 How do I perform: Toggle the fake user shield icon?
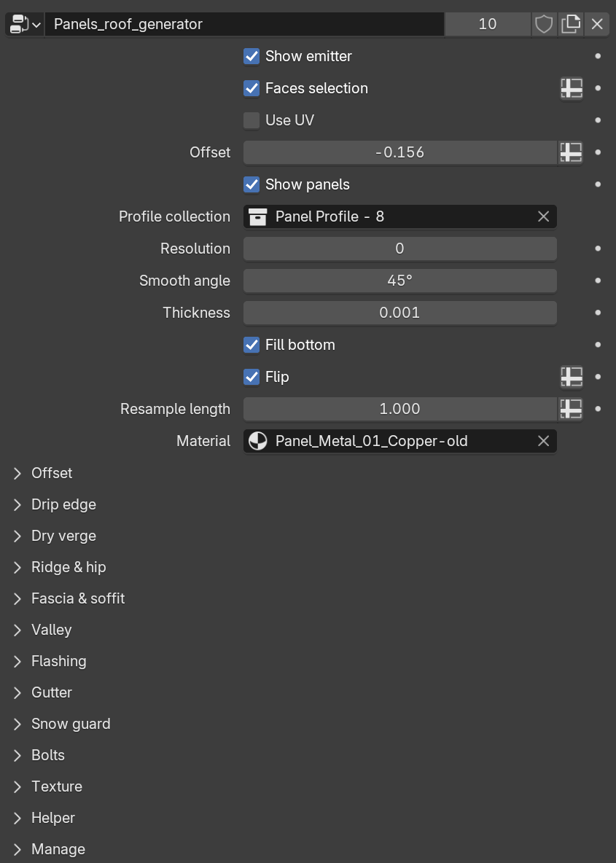tap(544, 24)
